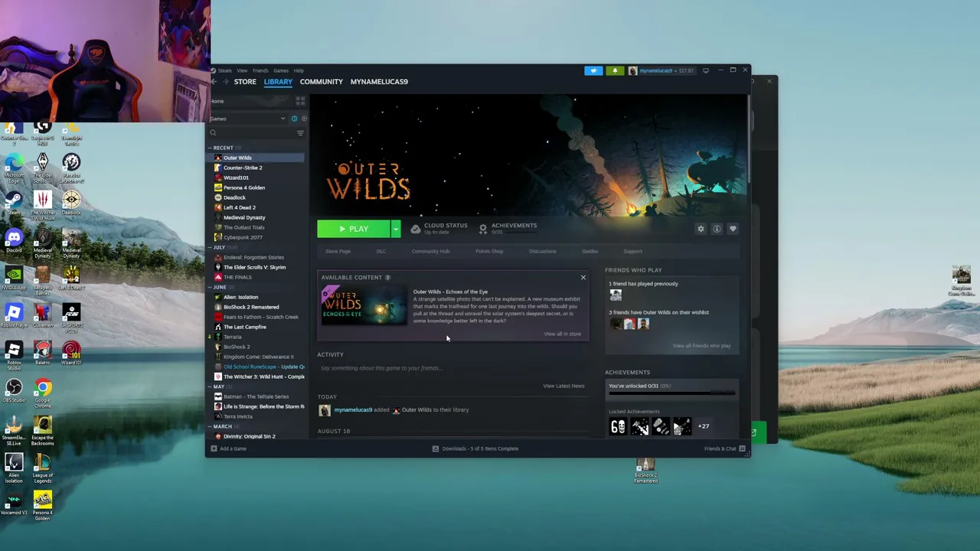Expand the Play button options arrow
980x551 pixels.
click(x=396, y=229)
